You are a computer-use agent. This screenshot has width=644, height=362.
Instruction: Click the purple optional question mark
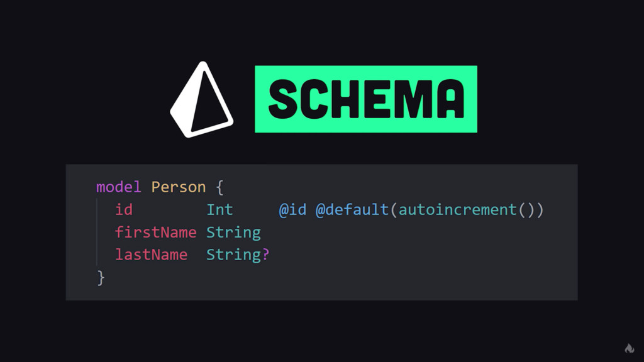point(266,255)
